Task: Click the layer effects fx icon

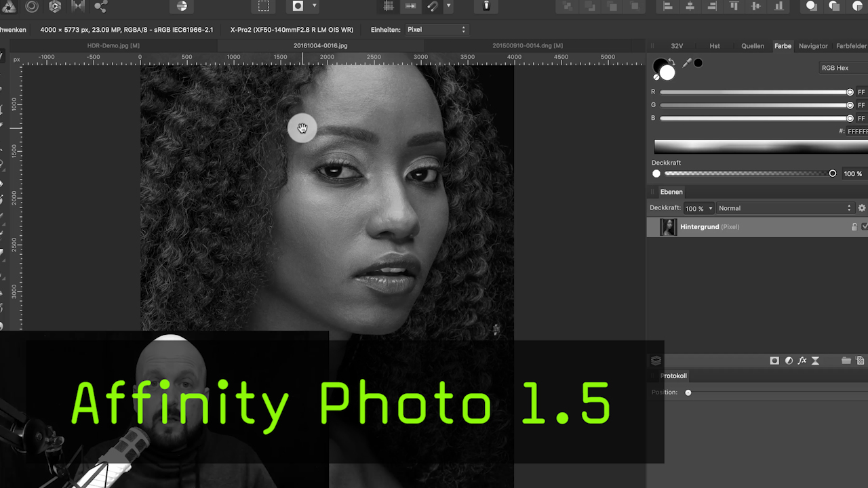Action: pos(802,360)
